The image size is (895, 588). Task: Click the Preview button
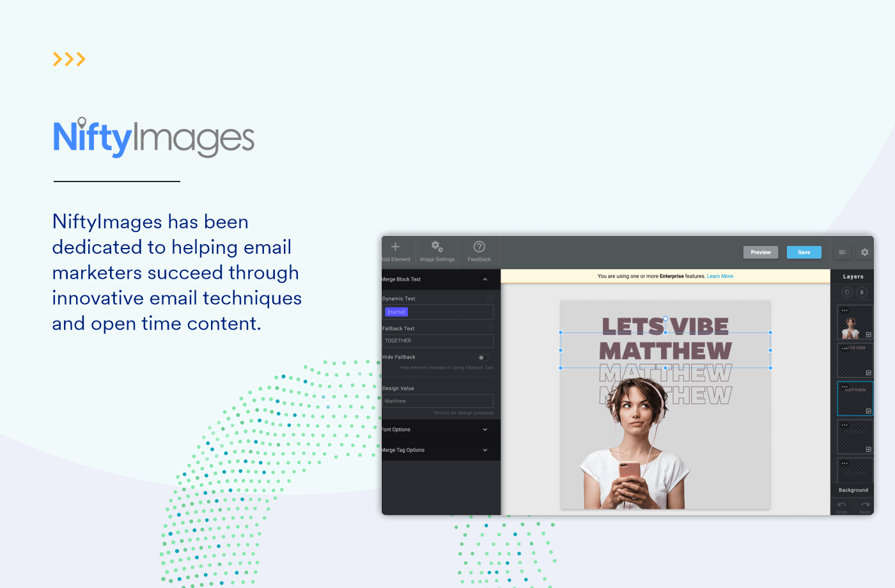point(761,252)
